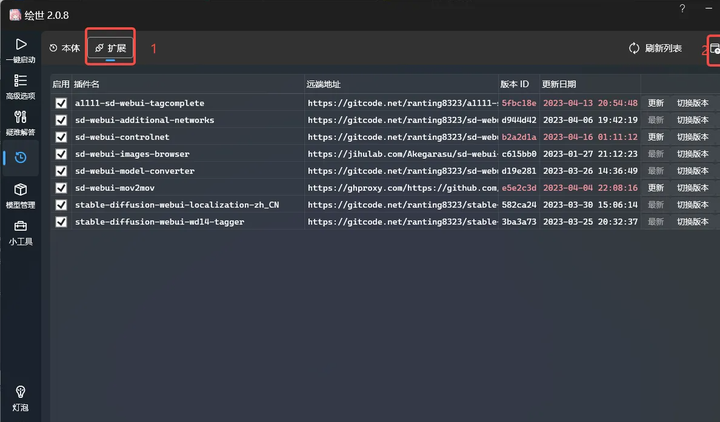Viewport: 720px width, 422px height.
Task: Switch version of sd-webui-model-converter
Action: click(693, 171)
